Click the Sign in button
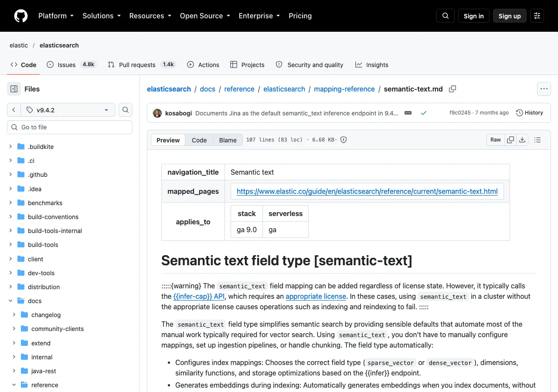Viewport: 558px width, 392px height. (x=474, y=16)
